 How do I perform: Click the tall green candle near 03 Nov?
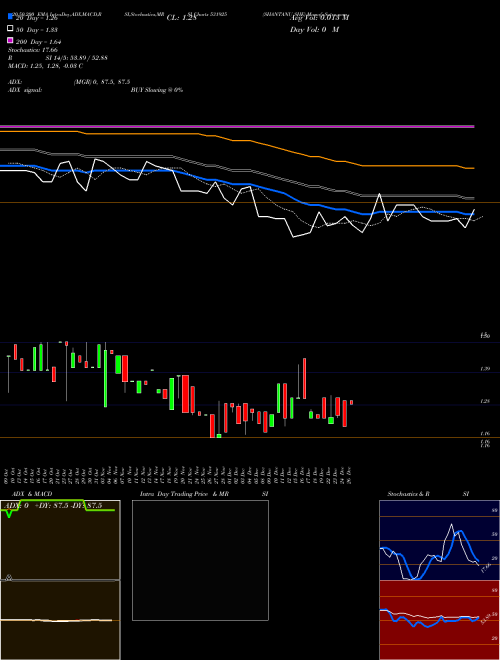pyautogui.click(x=105, y=378)
